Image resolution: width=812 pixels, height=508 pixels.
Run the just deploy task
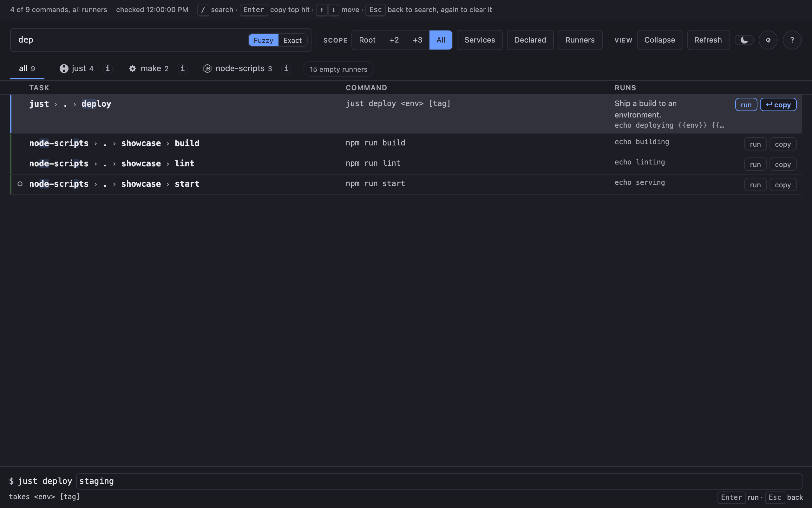pyautogui.click(x=746, y=104)
